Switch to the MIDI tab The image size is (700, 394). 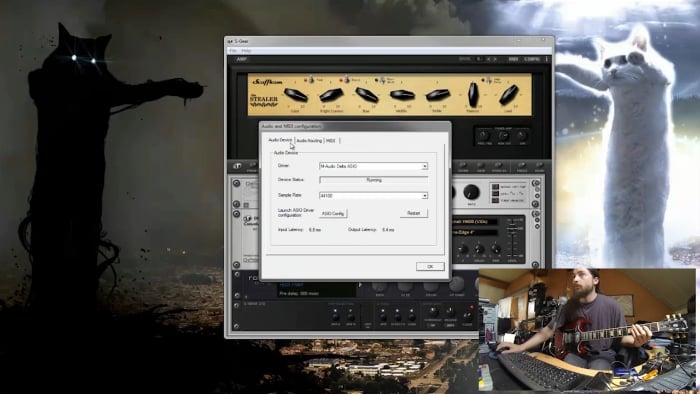[x=331, y=141]
